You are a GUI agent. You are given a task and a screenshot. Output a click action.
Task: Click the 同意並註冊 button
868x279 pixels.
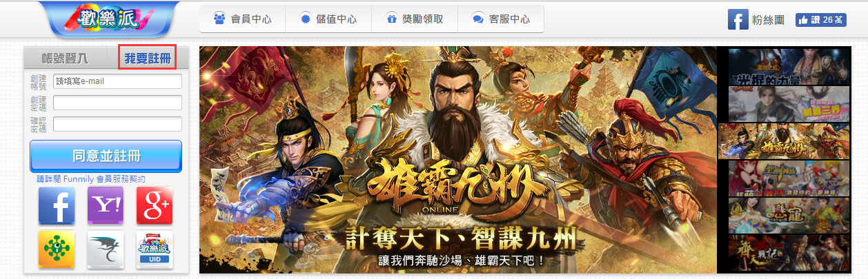(x=106, y=156)
